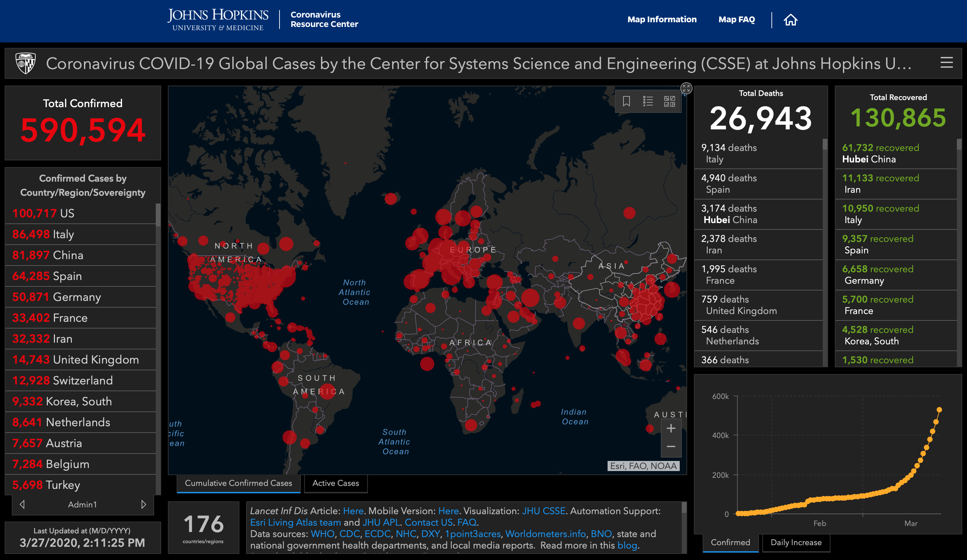967x560 pixels.
Task: Click the last data point on confirmed chart
Action: tap(939, 410)
